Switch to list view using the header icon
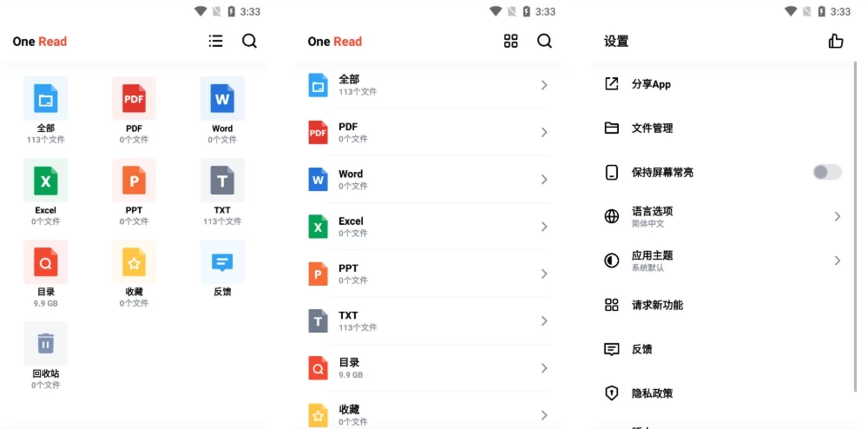 (x=216, y=41)
